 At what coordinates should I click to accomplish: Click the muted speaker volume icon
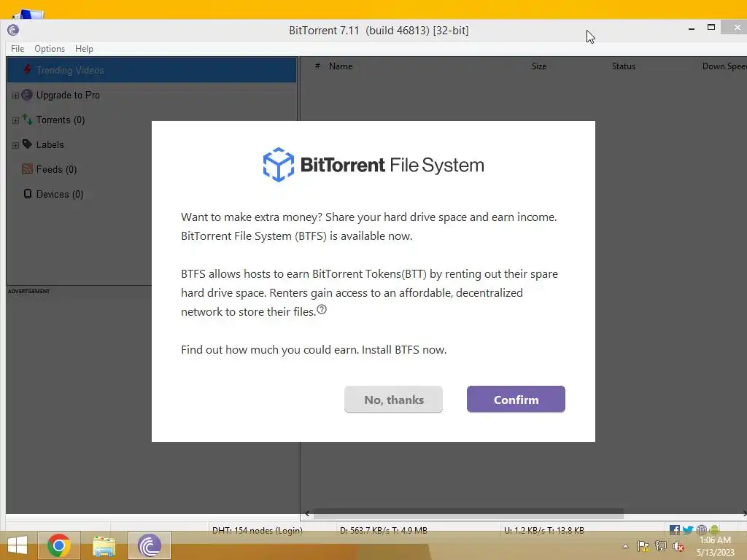(x=678, y=546)
